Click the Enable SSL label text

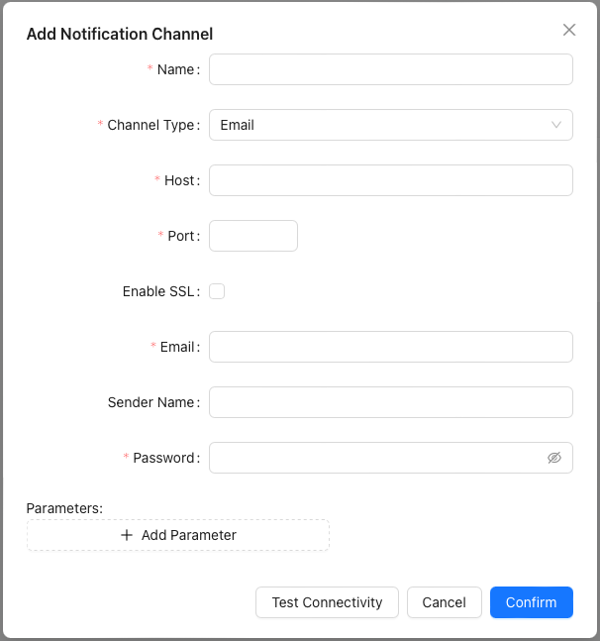coord(161,291)
